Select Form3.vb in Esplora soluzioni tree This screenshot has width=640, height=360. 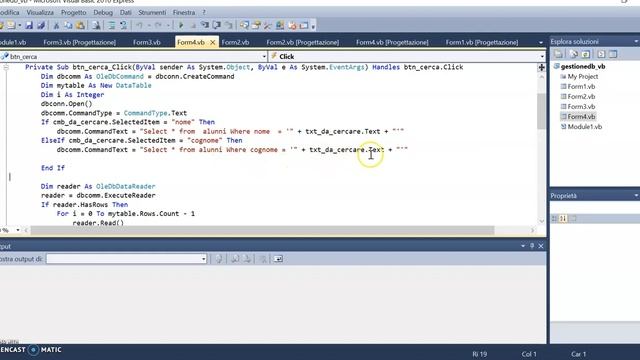pos(581,107)
